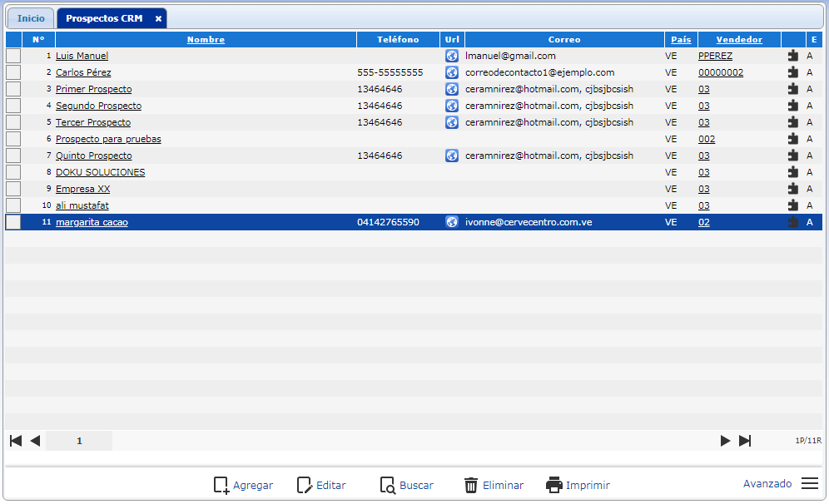Open the DOKU SOLUCIONES prospect link
829x504 pixels.
101,172
